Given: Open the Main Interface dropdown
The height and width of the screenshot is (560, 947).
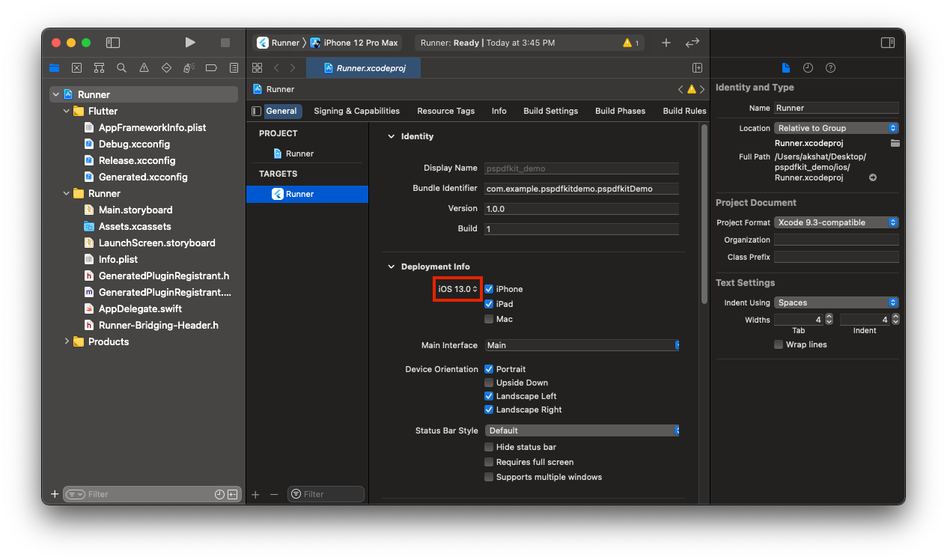Looking at the screenshot, I should point(582,345).
